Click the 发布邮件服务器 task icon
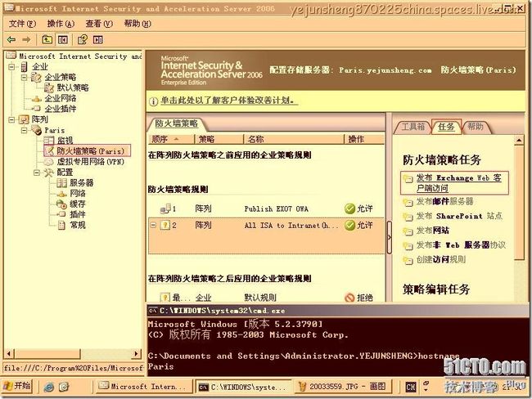 click(x=408, y=203)
